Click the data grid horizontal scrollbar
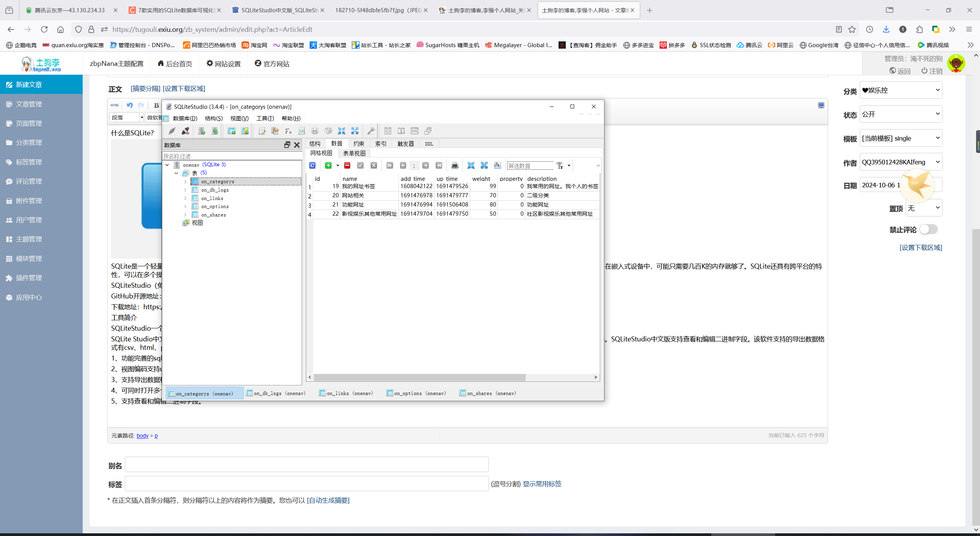 419,377
